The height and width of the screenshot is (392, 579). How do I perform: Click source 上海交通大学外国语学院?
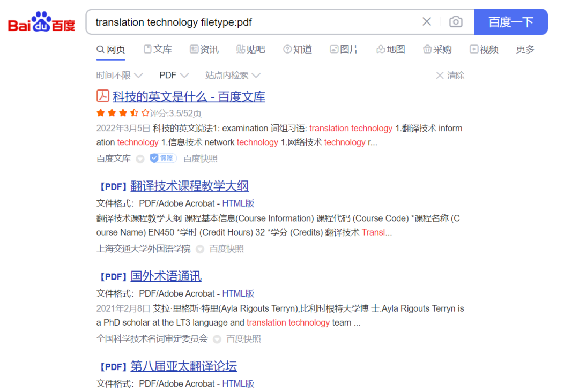pos(143,249)
